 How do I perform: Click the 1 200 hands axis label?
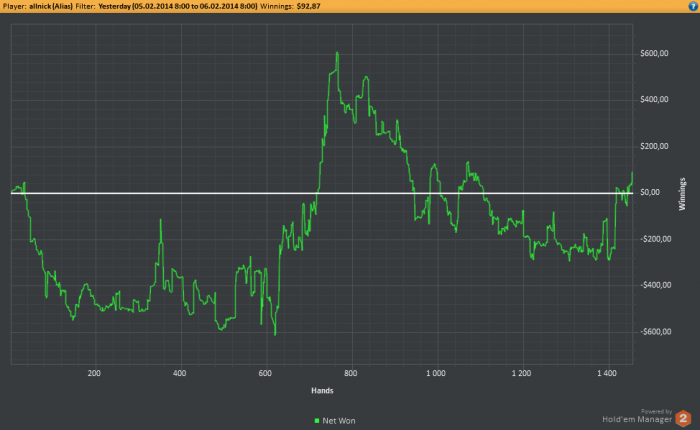(521, 373)
